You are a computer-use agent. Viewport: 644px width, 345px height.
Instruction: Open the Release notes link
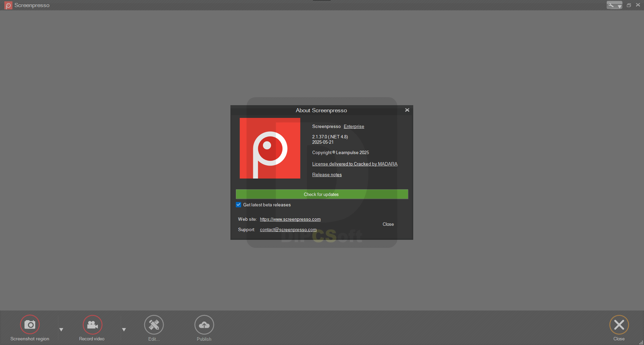[x=327, y=175]
